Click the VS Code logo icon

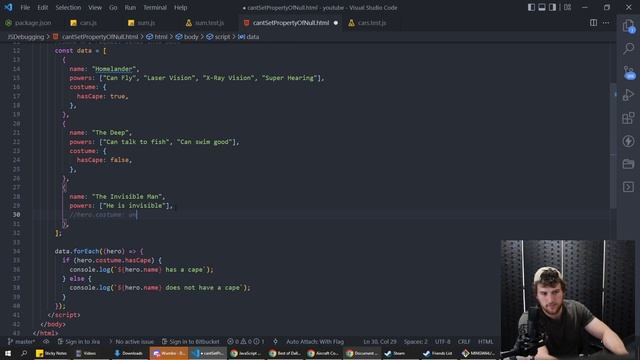(x=8, y=7)
